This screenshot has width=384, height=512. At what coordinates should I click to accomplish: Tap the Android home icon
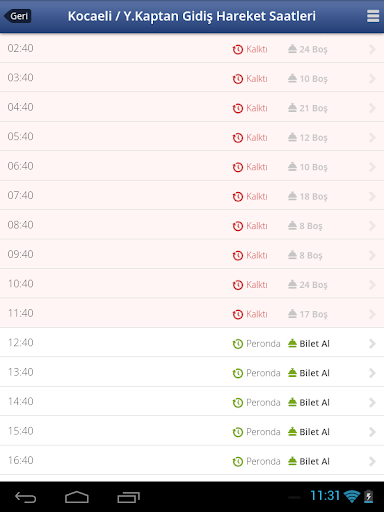click(x=77, y=497)
